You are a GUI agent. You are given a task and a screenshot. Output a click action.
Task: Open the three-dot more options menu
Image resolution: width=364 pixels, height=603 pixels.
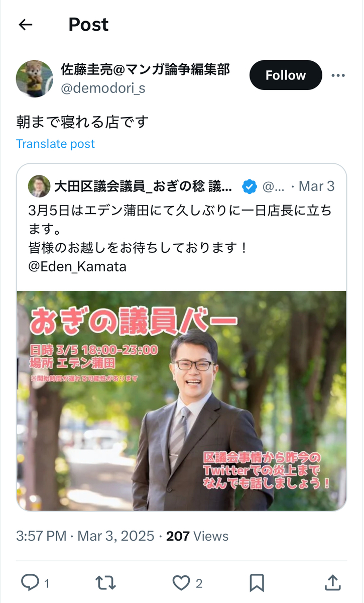click(338, 75)
